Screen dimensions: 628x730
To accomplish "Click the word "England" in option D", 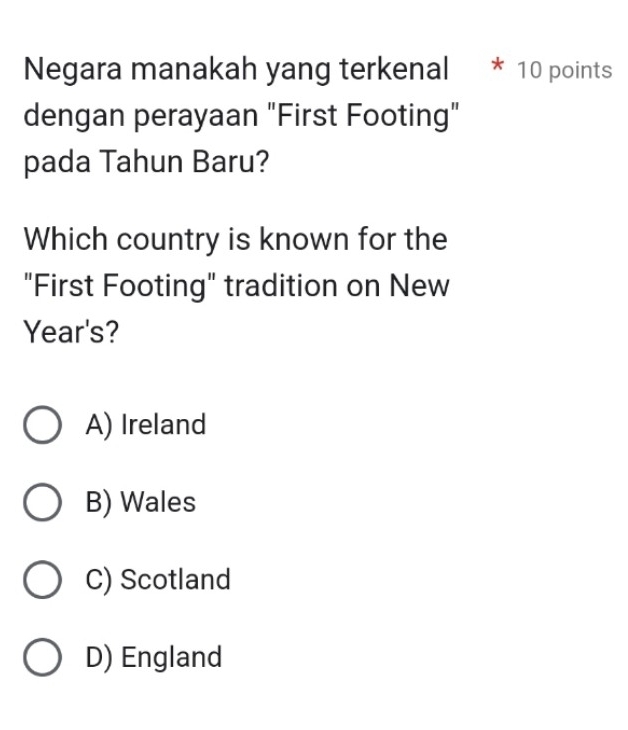I will (172, 658).
